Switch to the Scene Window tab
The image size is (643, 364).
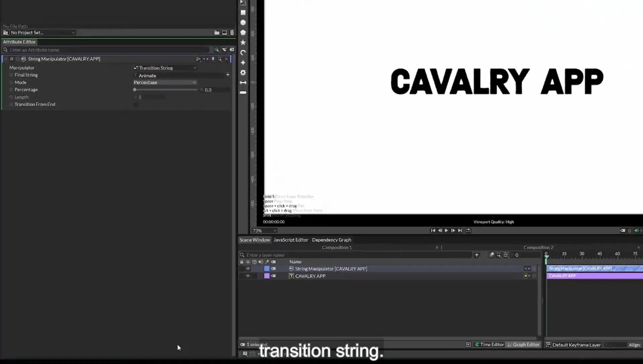tap(255, 240)
